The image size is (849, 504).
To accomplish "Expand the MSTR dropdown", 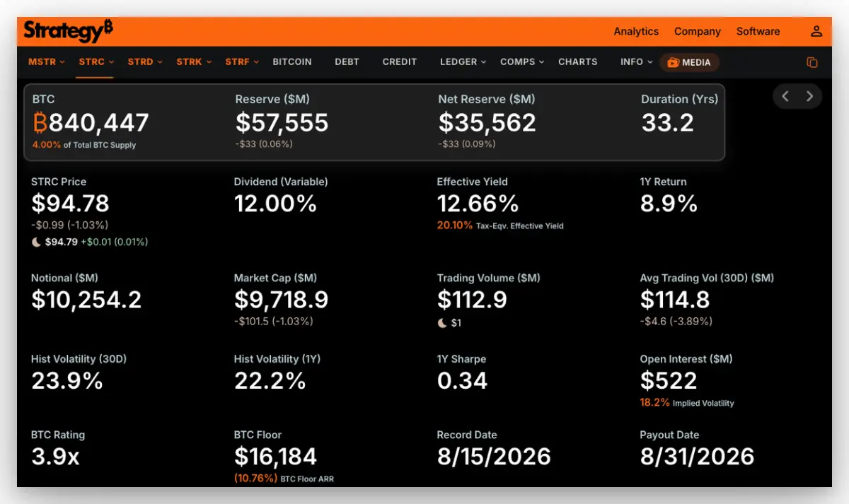I will pos(47,62).
